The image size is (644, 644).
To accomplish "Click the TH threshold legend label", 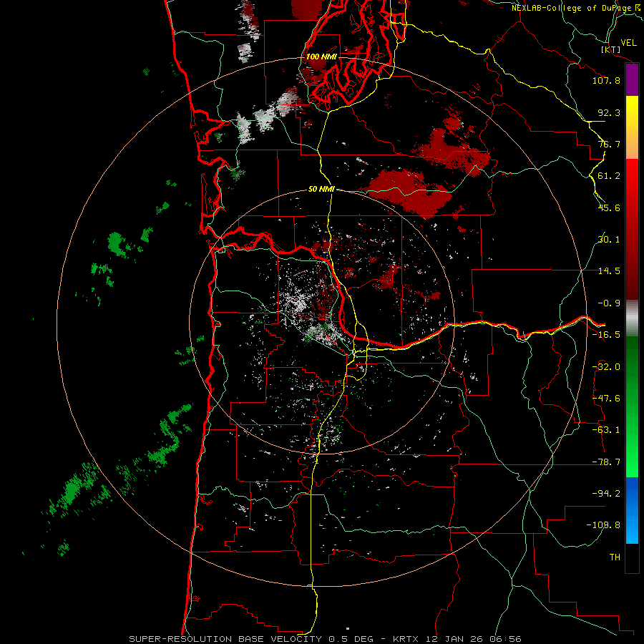I will click(615, 557).
